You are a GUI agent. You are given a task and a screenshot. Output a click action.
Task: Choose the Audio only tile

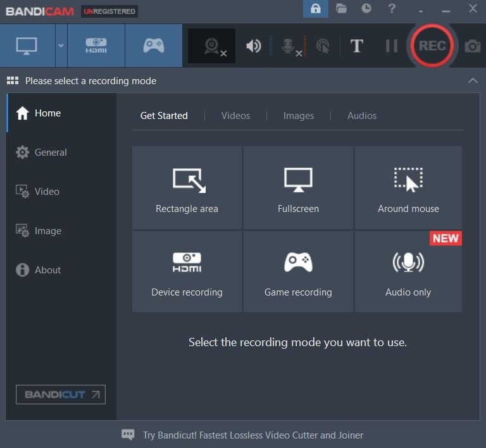point(408,271)
